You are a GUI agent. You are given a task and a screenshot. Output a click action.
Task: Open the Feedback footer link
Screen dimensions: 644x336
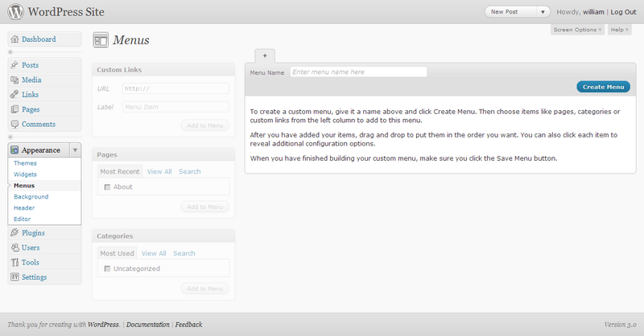point(188,325)
